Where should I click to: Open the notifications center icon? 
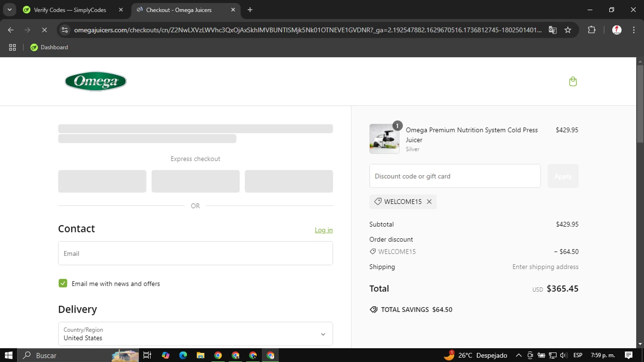coord(629,355)
